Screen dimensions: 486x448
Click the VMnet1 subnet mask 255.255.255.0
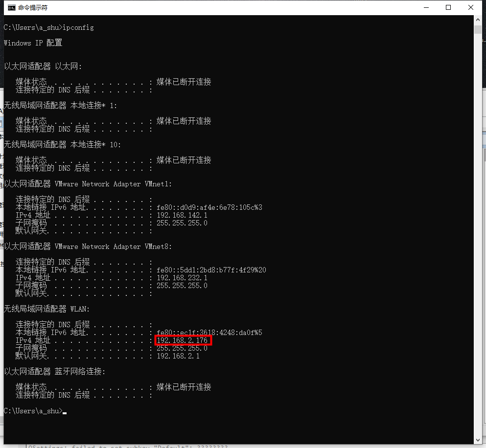[x=182, y=223]
